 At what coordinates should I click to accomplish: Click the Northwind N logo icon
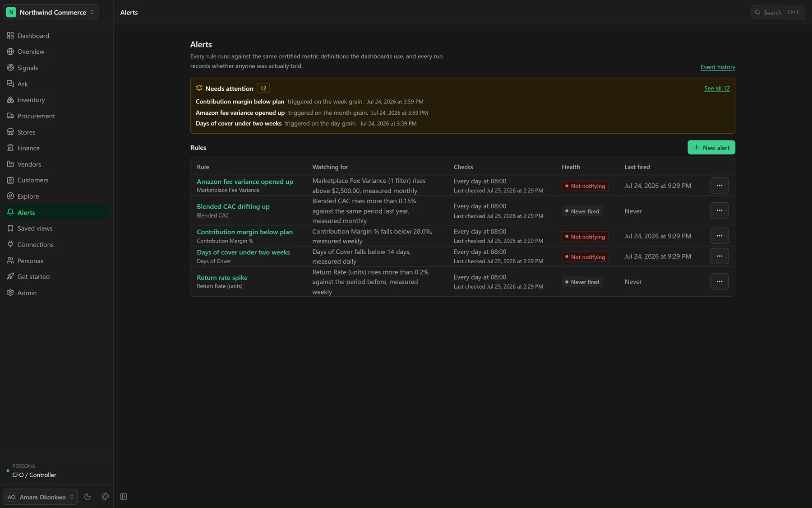(x=11, y=12)
